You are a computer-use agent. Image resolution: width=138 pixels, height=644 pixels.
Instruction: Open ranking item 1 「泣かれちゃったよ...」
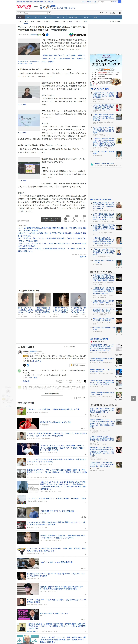pos(104,95)
